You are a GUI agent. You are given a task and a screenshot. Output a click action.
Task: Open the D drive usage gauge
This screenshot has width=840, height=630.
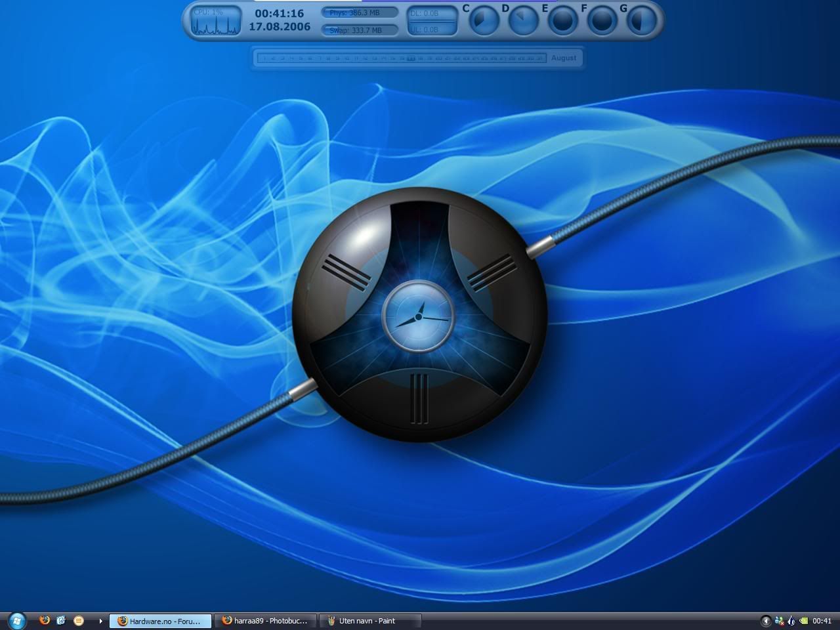523,21
